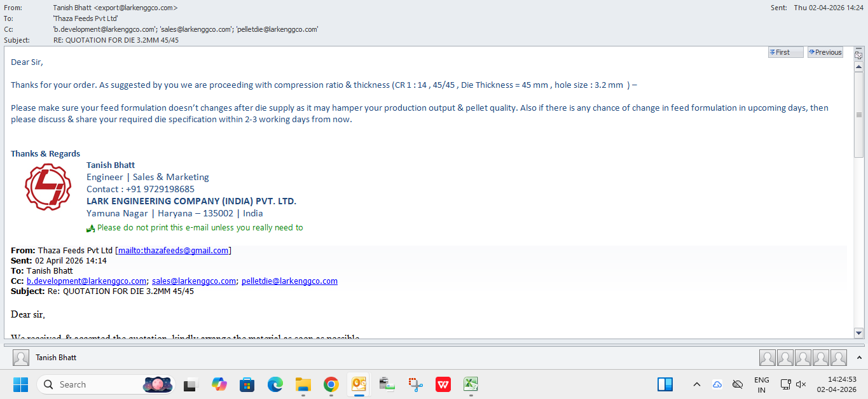The height and width of the screenshot is (399, 868).
Task: Click Tanish Bhatt's contact photo in the people pane
Action: coord(21,358)
